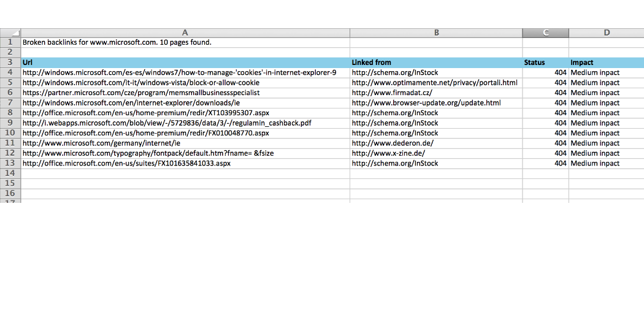Select the FX010048770.aspx URL cell
The height and width of the screenshot is (331, 644).
(185, 133)
